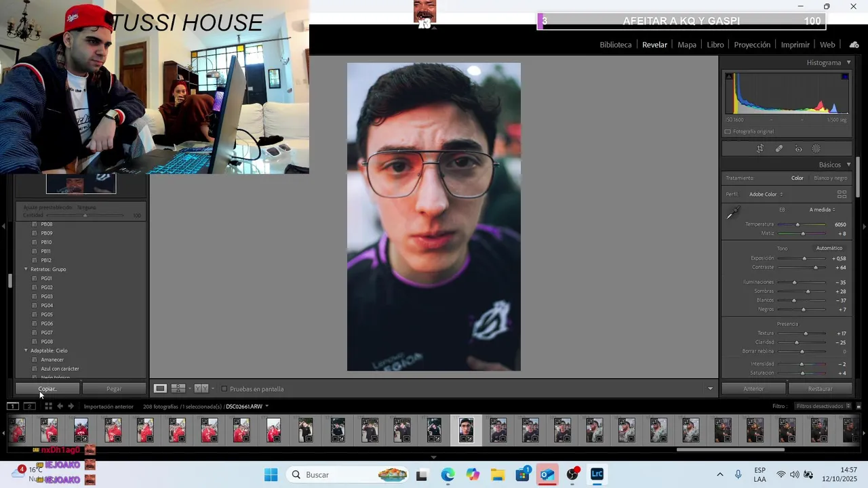
Task: Show hidden system tray icons
Action: click(719, 474)
